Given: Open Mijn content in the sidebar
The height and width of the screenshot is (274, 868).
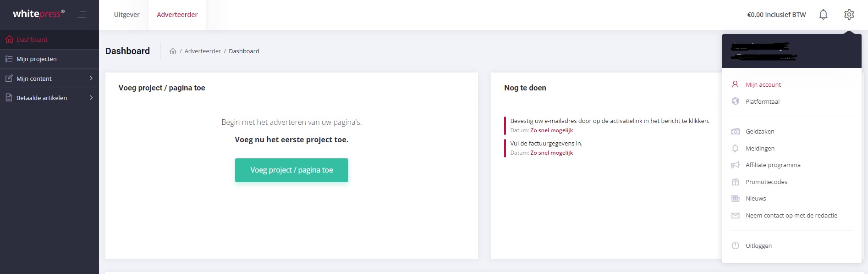Looking at the screenshot, I should point(49,78).
